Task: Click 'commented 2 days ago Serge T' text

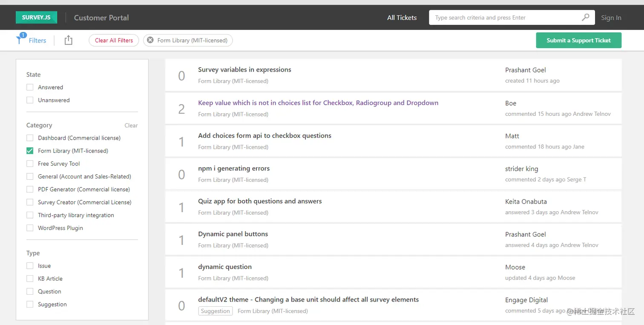Action: [x=546, y=179]
